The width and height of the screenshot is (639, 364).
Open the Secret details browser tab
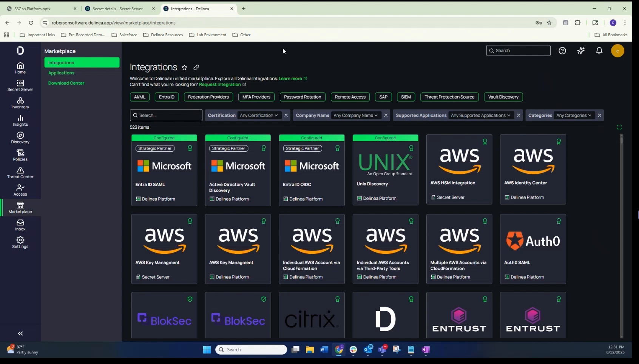[118, 8]
